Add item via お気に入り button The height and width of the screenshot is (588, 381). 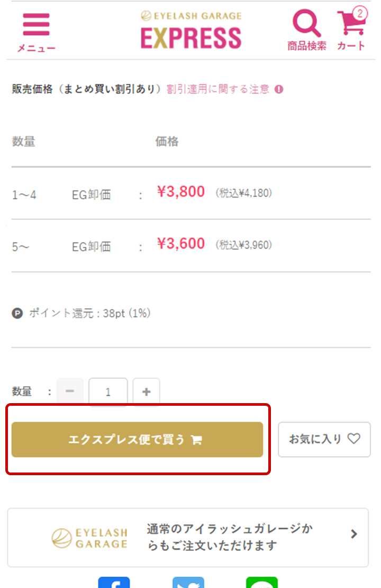pyautogui.click(x=324, y=439)
